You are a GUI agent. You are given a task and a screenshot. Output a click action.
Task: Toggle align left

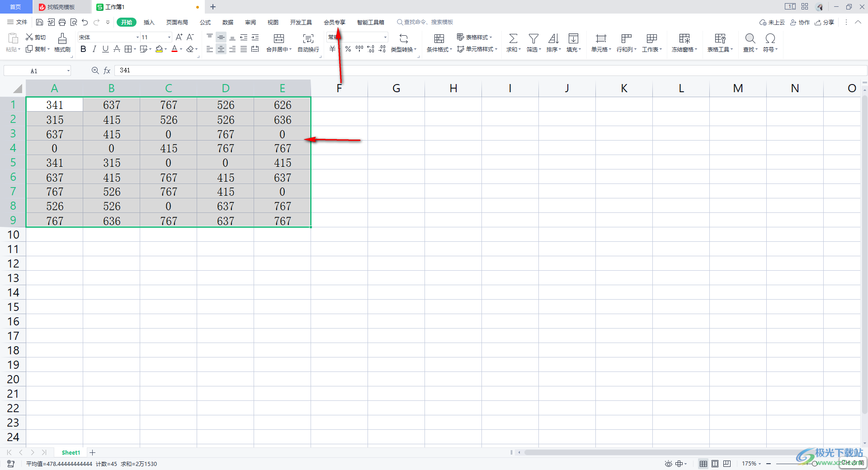pos(209,49)
